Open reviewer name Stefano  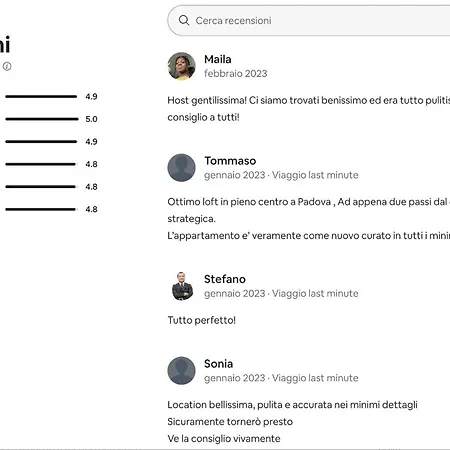point(225,279)
